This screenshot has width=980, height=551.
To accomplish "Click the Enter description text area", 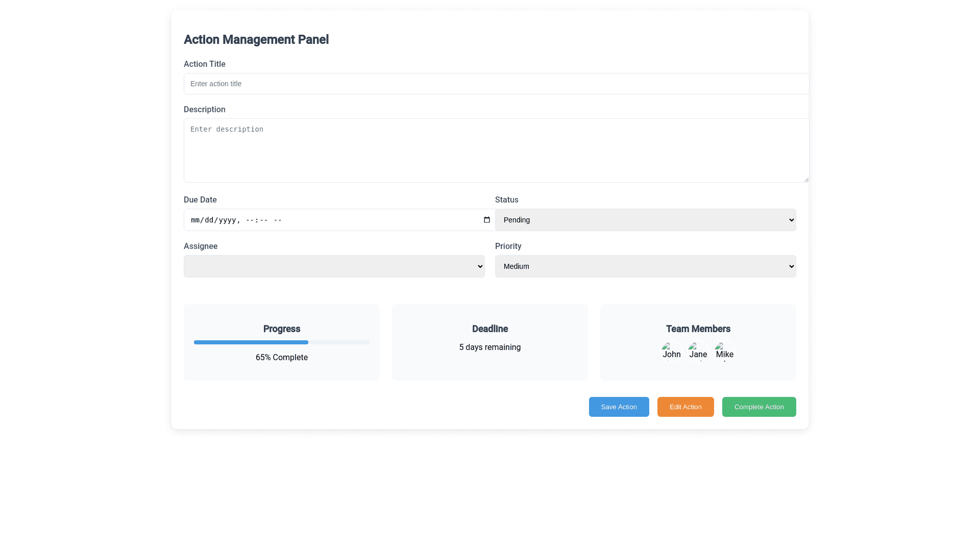I will [x=496, y=151].
